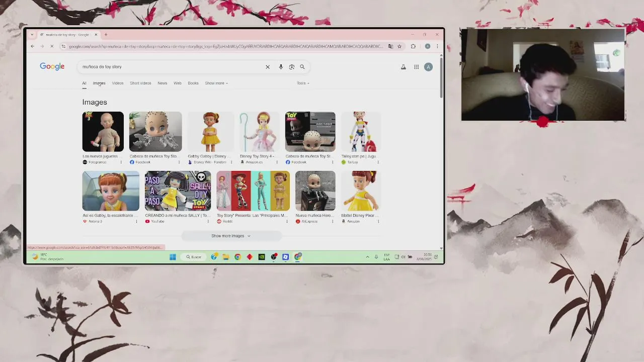Open more options for 'Así es Gabby' result

pyautogui.click(x=136, y=222)
